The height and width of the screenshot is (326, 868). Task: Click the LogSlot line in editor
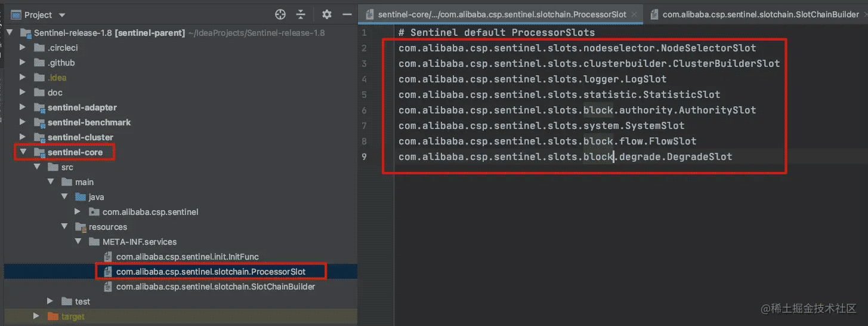coord(533,79)
